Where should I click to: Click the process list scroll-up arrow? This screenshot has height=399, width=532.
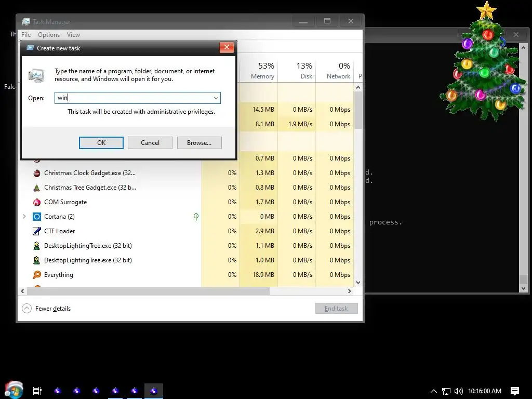pos(358,87)
